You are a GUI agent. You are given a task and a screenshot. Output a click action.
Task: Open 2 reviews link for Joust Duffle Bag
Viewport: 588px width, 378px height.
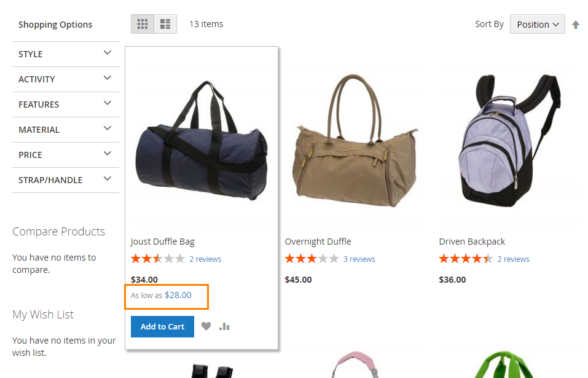tap(205, 259)
